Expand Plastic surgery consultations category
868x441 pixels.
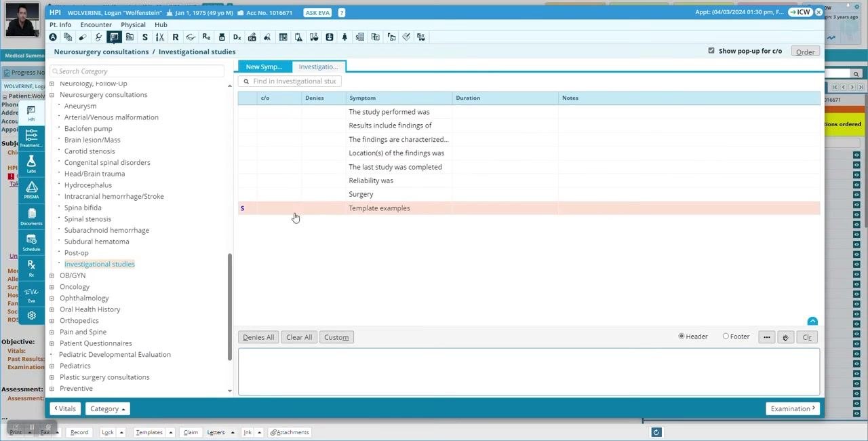pos(52,377)
